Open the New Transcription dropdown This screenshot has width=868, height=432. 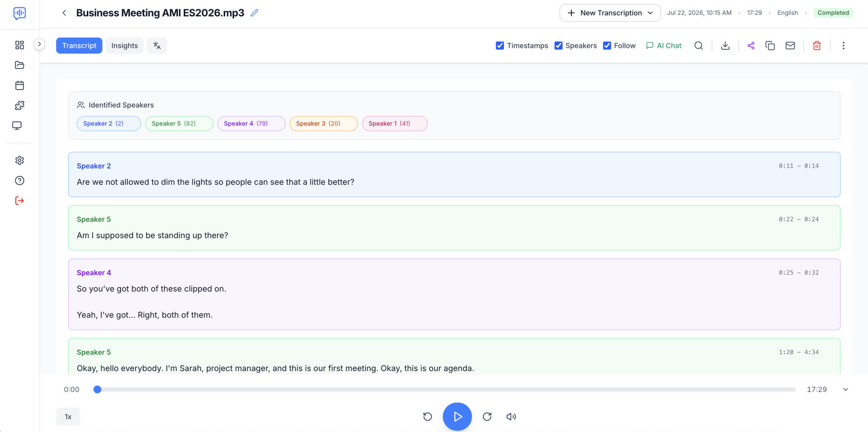pos(610,13)
